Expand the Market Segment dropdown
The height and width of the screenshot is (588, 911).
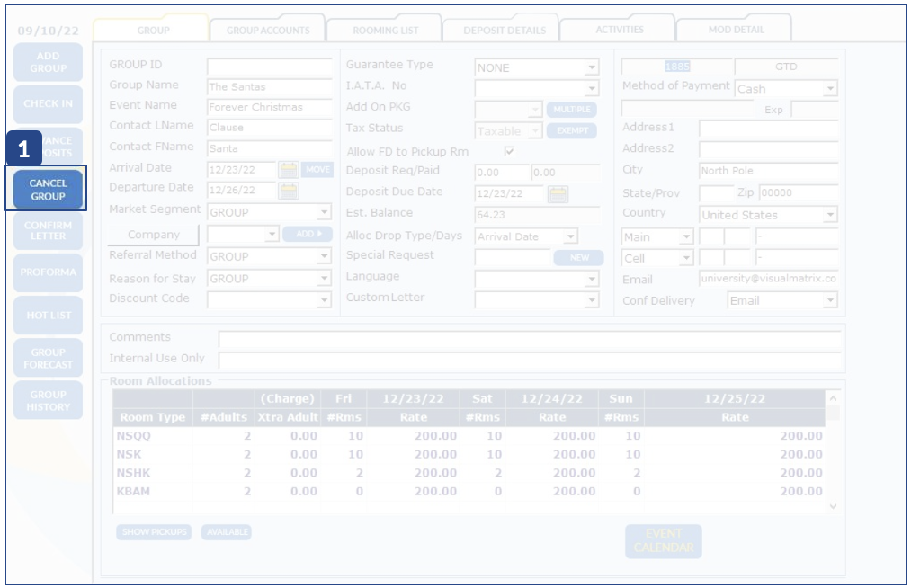coord(324,213)
